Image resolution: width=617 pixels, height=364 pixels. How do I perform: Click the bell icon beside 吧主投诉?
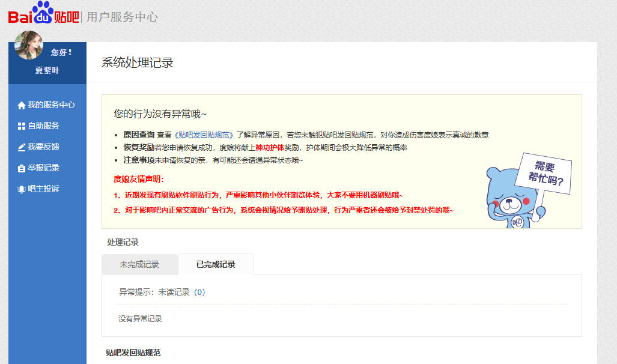tap(22, 189)
